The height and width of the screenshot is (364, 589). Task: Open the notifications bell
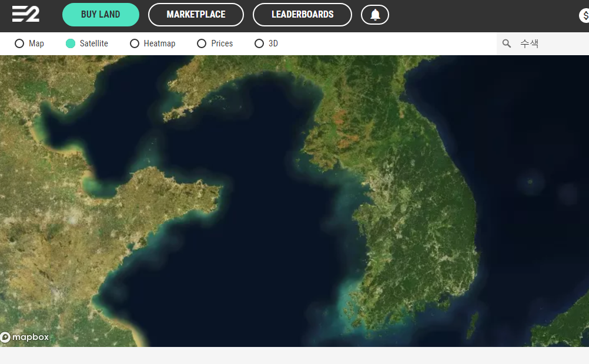pos(375,15)
